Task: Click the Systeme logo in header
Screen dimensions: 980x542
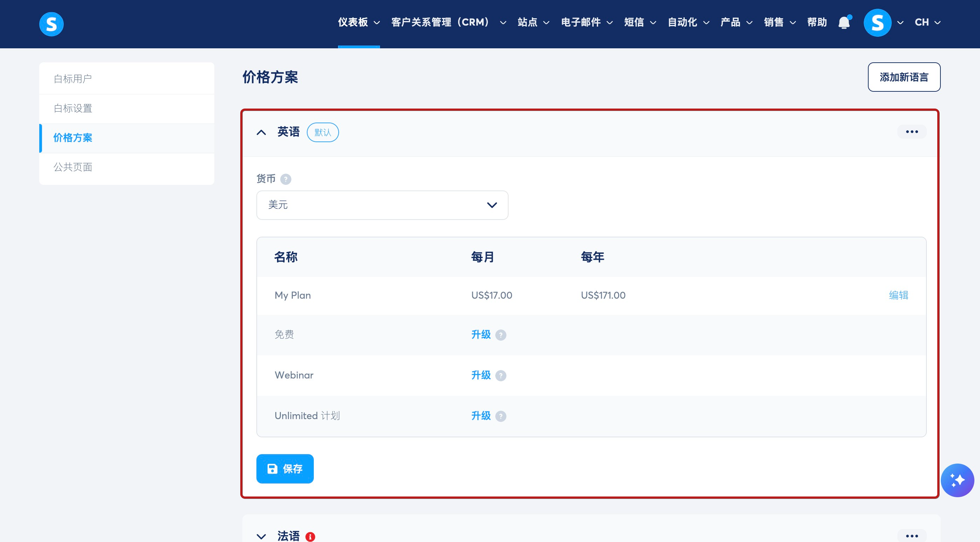Action: click(51, 24)
